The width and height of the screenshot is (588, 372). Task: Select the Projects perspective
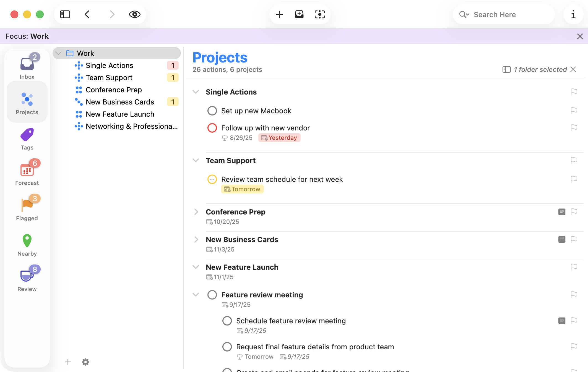[x=27, y=102]
